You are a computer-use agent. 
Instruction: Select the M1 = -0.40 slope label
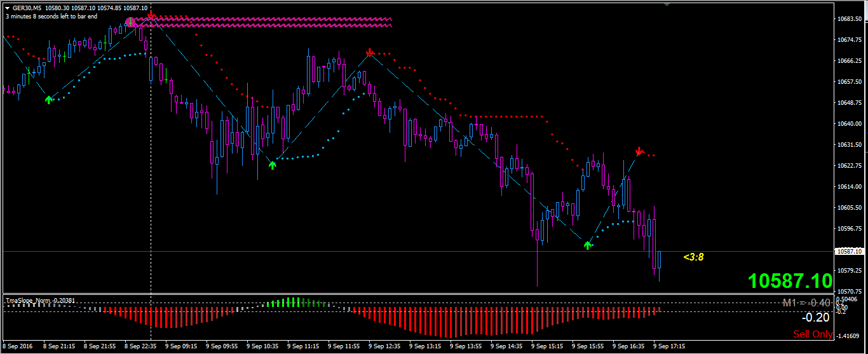[x=806, y=303]
